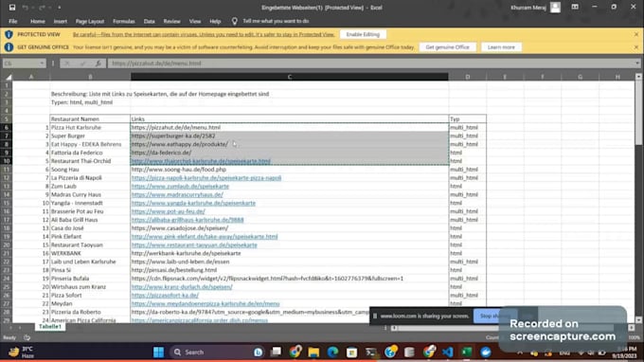
Task: Click the formula bar input field
Action: pos(371,63)
